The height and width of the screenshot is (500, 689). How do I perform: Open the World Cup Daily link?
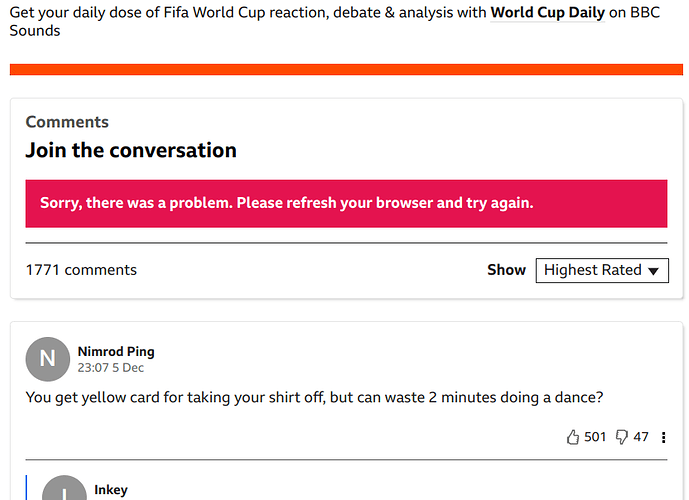pos(548,12)
